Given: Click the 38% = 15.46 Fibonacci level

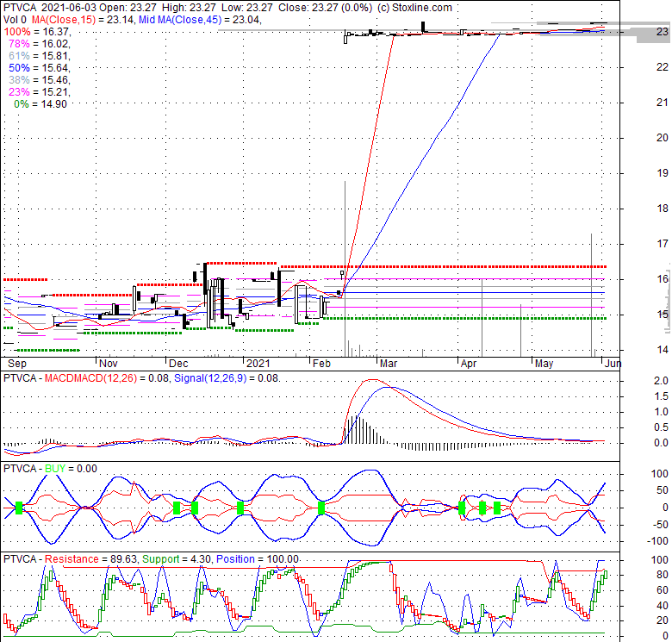Looking at the screenshot, I should 39,80.
